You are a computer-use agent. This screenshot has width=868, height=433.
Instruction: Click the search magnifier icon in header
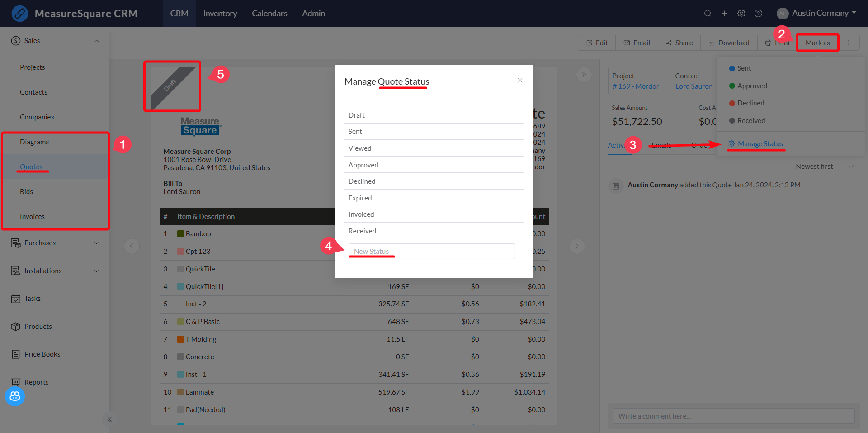tap(708, 14)
